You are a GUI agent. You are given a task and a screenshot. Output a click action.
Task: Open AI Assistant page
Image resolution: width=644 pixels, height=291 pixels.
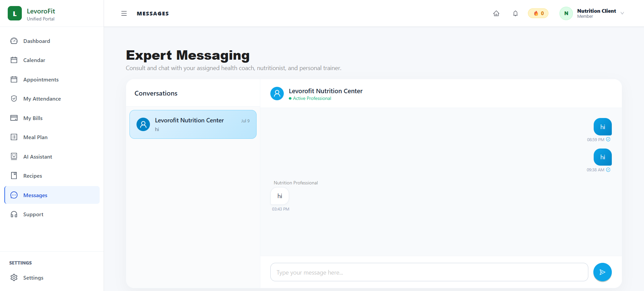[52, 157]
